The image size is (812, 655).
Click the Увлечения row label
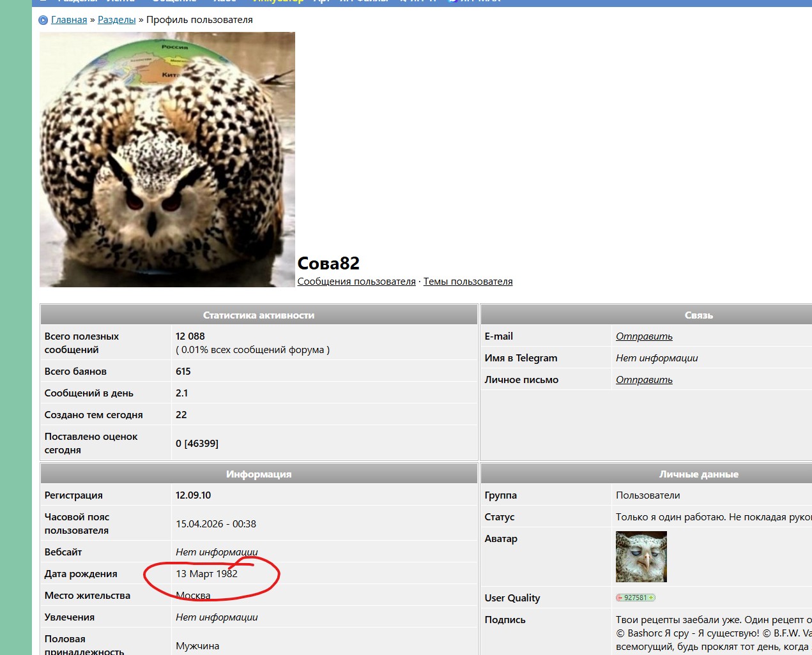pyautogui.click(x=69, y=617)
